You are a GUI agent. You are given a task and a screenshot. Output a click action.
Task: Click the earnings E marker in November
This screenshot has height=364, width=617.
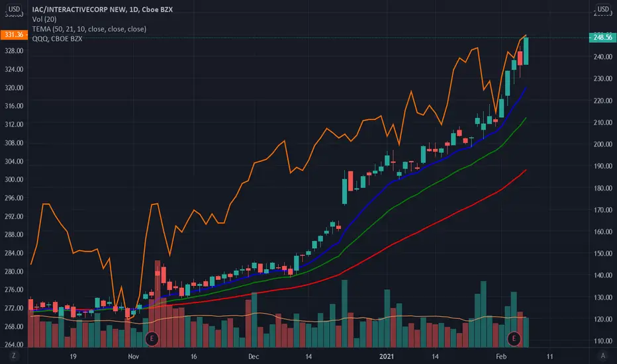(152, 338)
